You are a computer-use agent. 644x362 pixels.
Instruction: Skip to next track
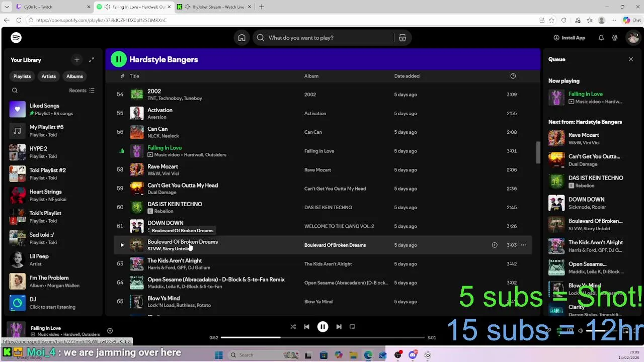pos(339,327)
